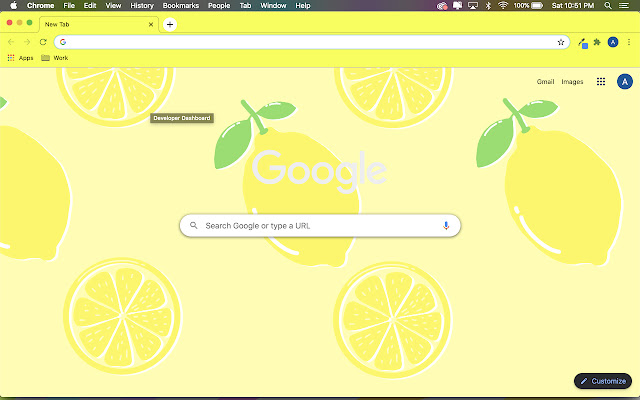This screenshot has width=640, height=400.
Task: Open the Work bookmarks folder
Action: point(55,58)
